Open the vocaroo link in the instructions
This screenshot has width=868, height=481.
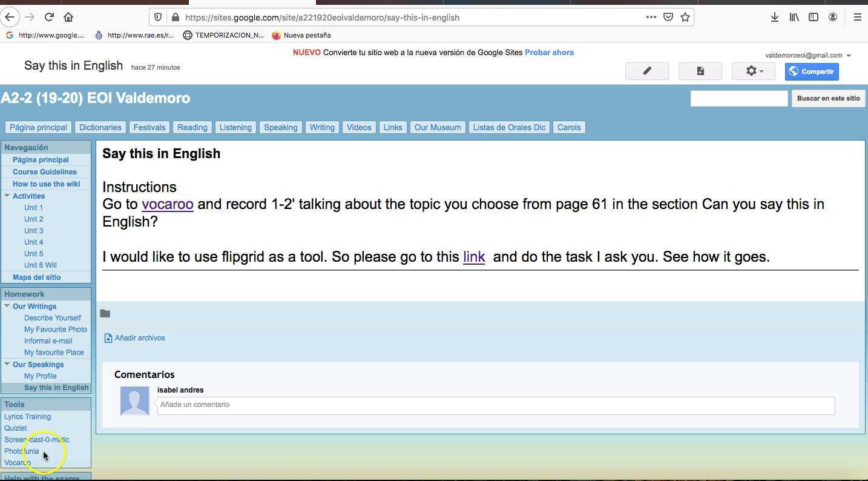167,204
